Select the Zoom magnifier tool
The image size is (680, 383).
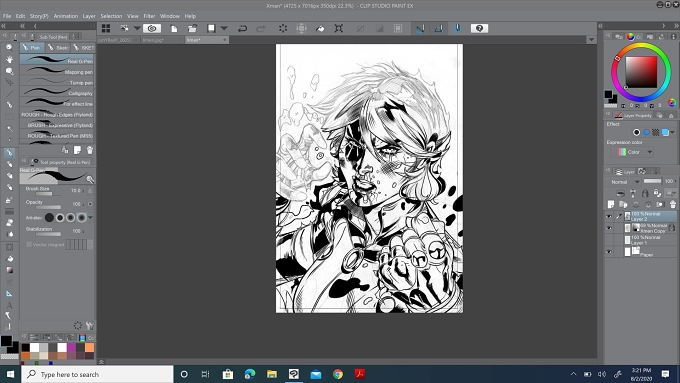[x=9, y=47]
